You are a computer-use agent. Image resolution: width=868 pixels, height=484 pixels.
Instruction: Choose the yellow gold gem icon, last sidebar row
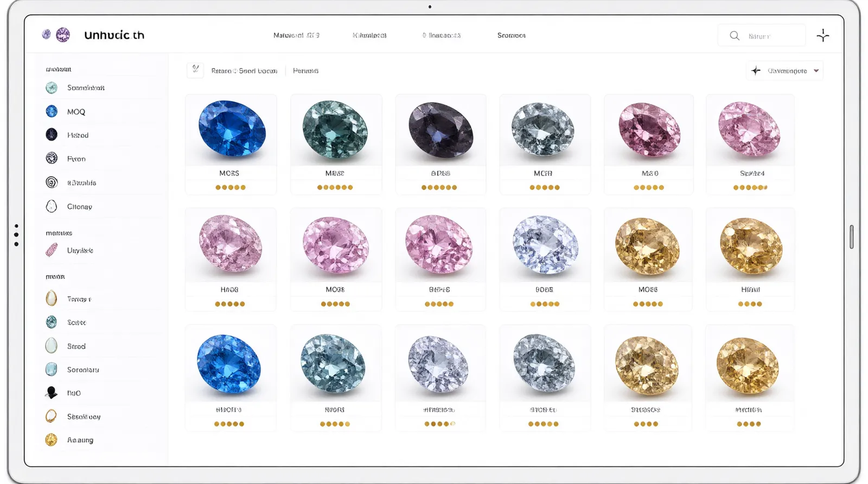(52, 440)
